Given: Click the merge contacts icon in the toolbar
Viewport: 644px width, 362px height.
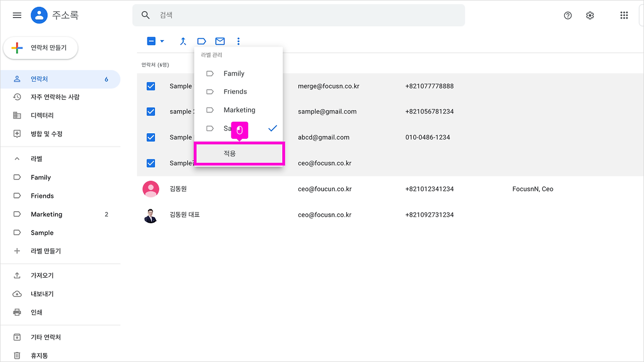Looking at the screenshot, I should click(x=183, y=41).
